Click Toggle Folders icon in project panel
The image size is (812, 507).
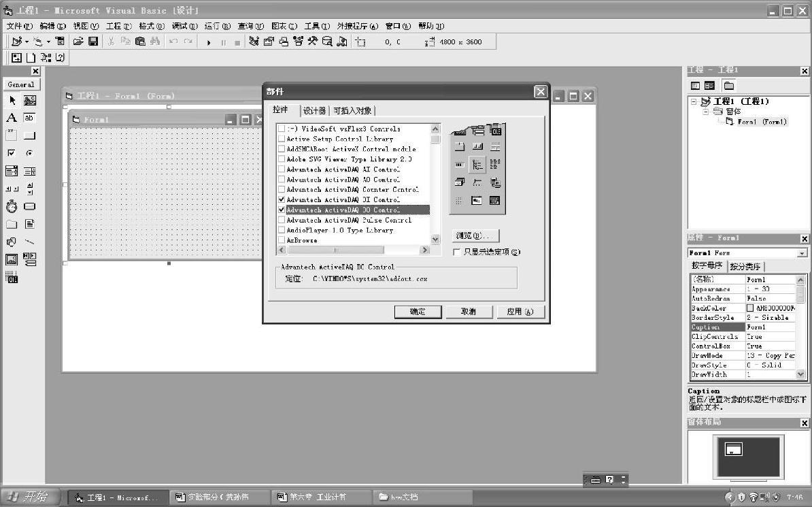click(729, 86)
